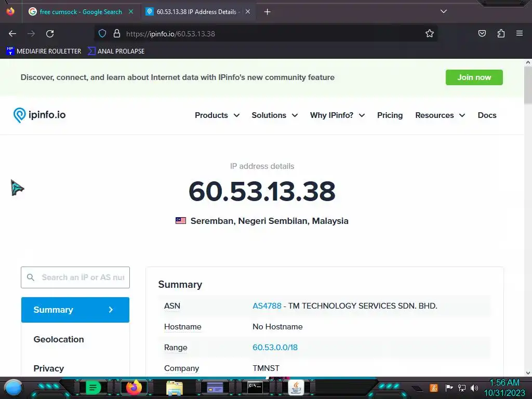Open the Action Center flag icon

click(449, 388)
